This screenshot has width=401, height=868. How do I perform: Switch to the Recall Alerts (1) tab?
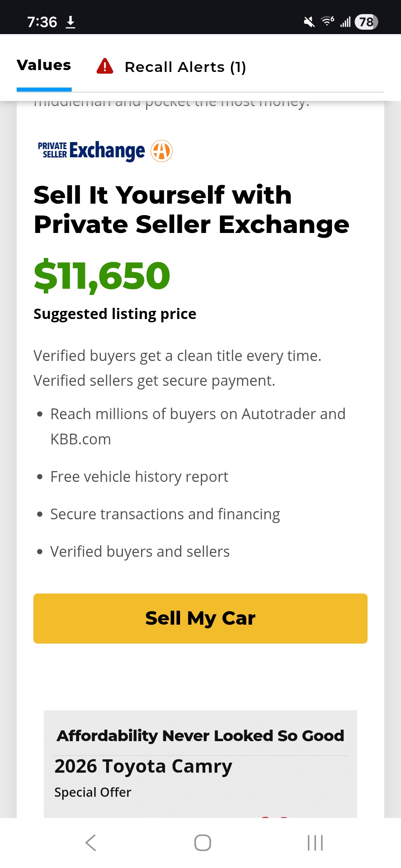tap(186, 66)
